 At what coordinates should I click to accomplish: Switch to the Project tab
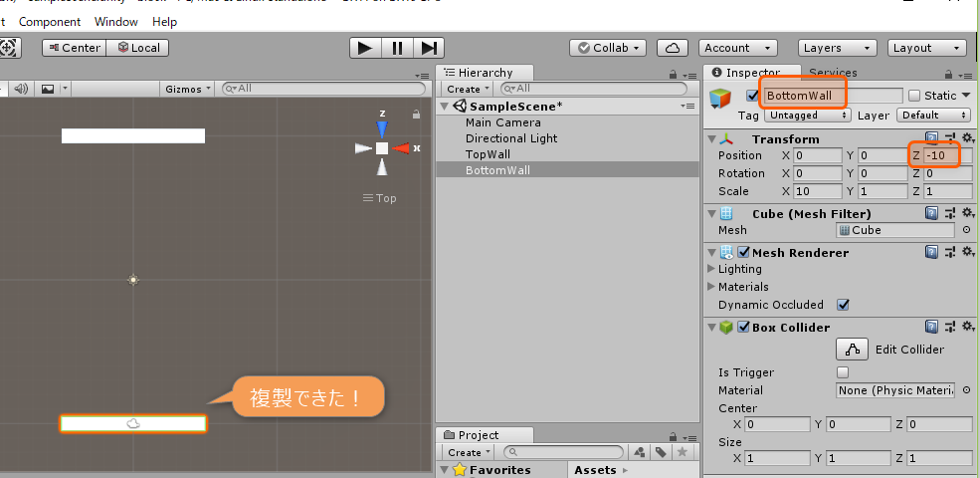(x=485, y=435)
